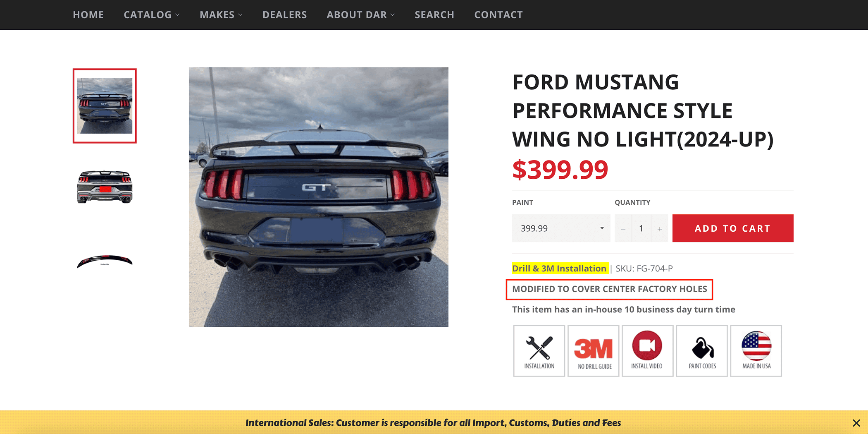Click the Modified to Cover Center Factory Holes text
This screenshot has height=434, width=868.
coord(610,289)
